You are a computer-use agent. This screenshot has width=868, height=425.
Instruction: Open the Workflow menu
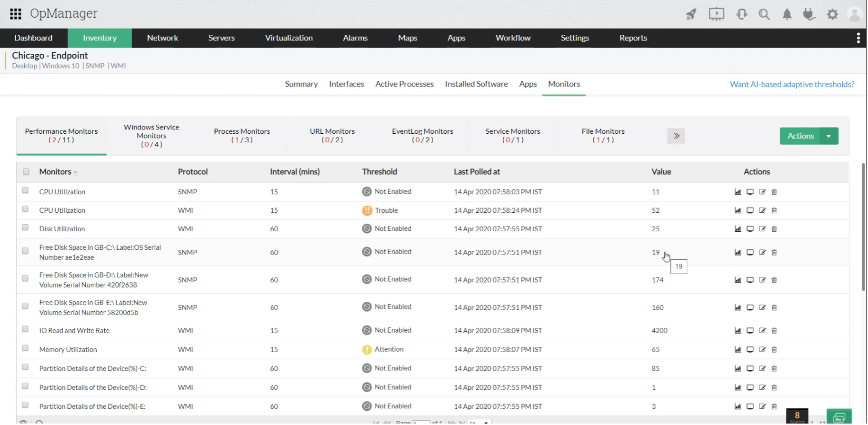(513, 38)
